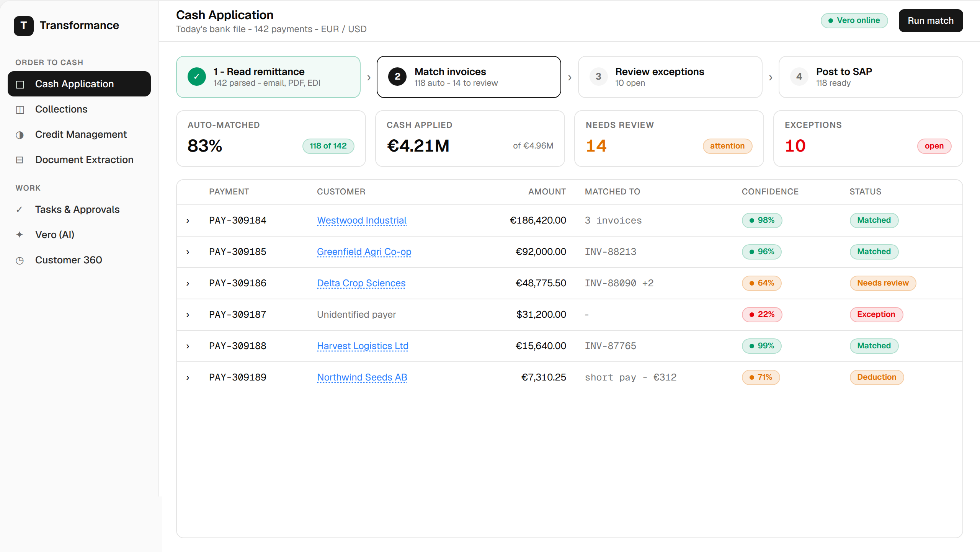This screenshot has width=980, height=552.
Task: Open Tasks & Approvals
Action: pos(79,209)
